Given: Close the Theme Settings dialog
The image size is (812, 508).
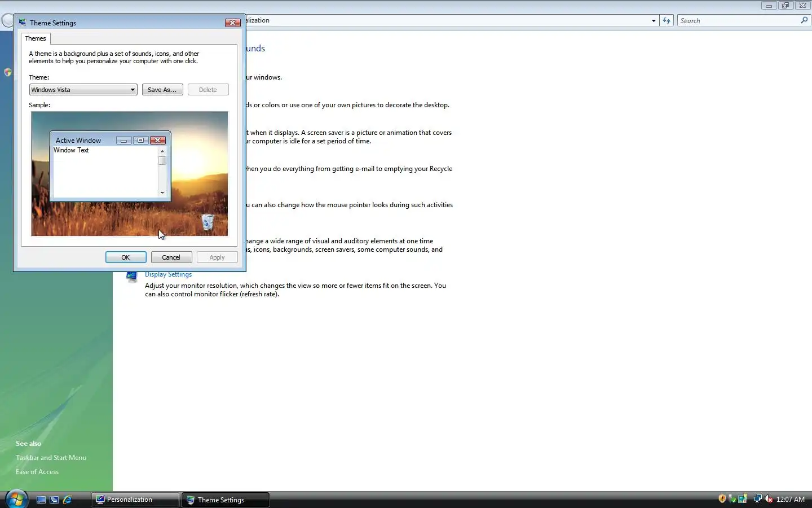Looking at the screenshot, I should coord(232,23).
